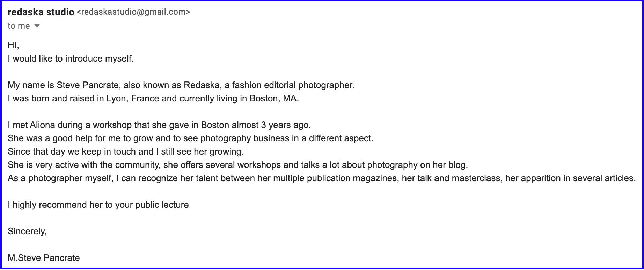
Task: Click the name "Aliona" in the workshop sentence
Action: 42,125
